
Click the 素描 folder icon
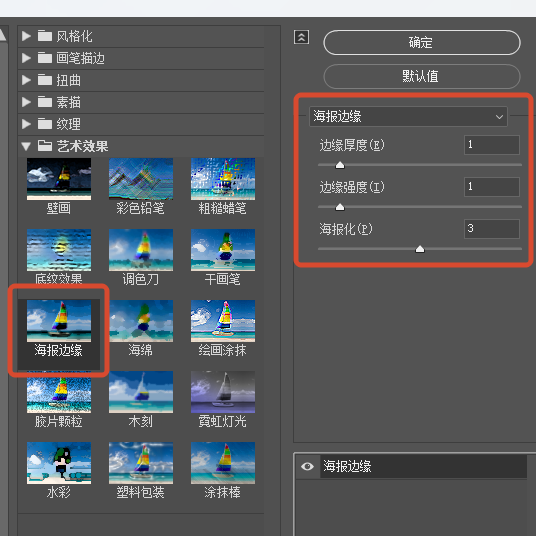45,102
